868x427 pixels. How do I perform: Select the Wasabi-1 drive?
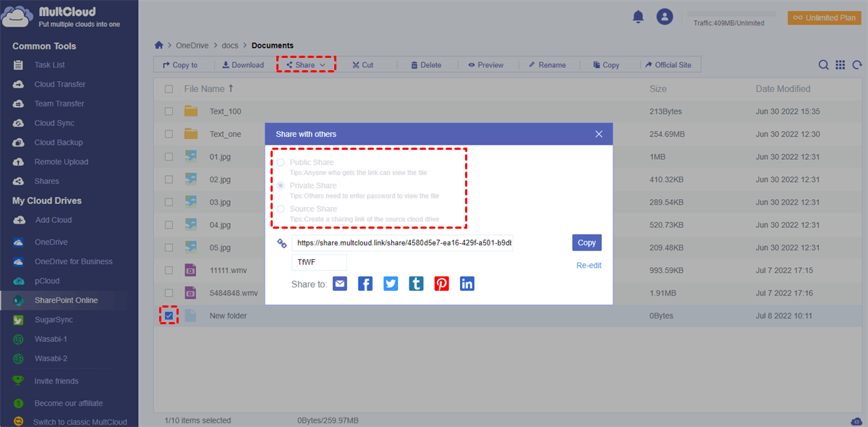tap(51, 339)
